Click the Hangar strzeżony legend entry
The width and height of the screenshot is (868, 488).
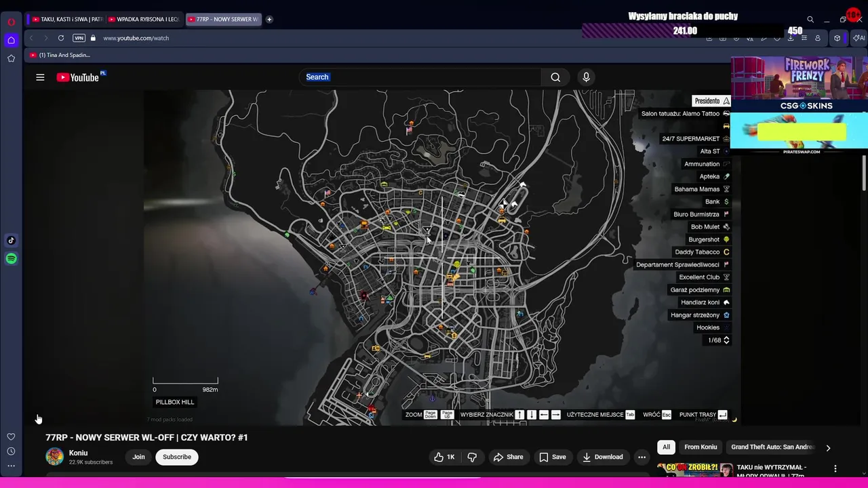700,315
